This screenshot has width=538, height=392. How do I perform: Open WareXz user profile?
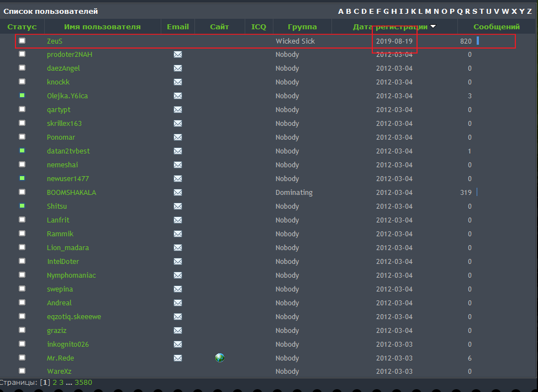point(59,372)
